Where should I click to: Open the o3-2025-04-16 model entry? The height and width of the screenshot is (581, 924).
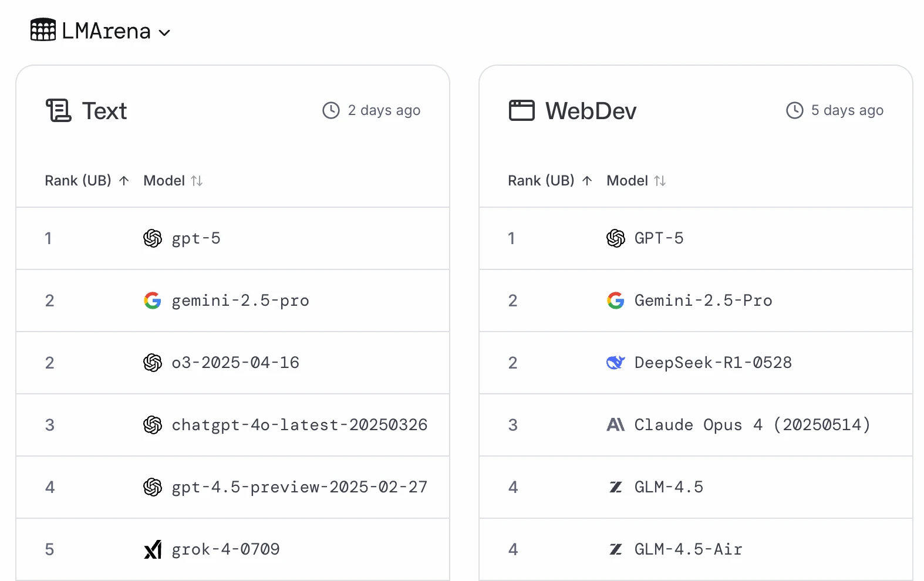[x=235, y=363]
